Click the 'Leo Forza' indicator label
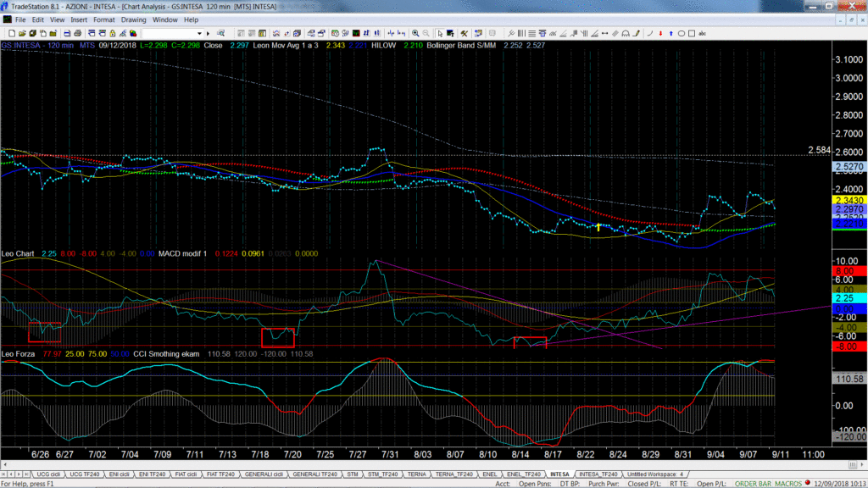The width and height of the screenshot is (868, 488). (19, 354)
